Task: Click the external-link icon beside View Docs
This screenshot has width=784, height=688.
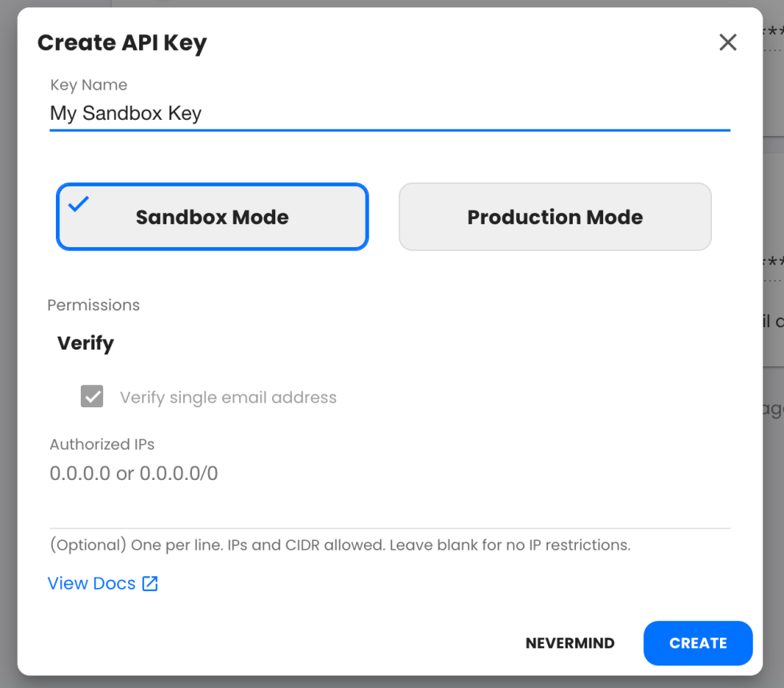Action: pos(150,584)
